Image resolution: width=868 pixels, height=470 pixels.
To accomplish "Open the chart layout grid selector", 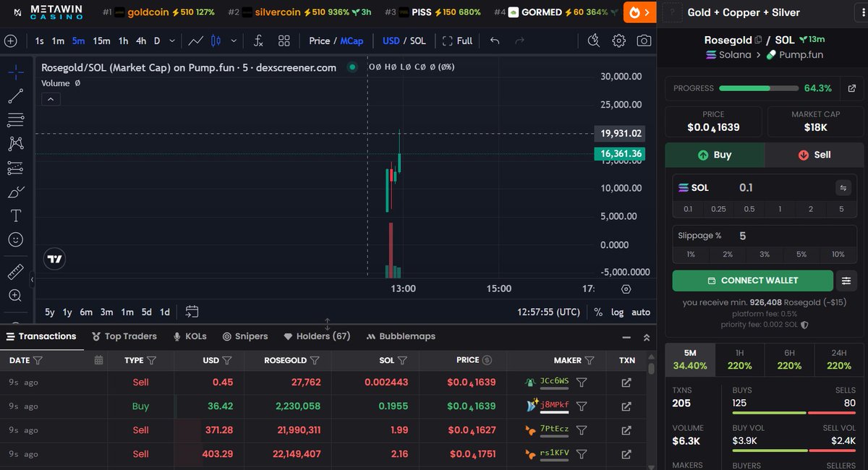I will pos(284,41).
